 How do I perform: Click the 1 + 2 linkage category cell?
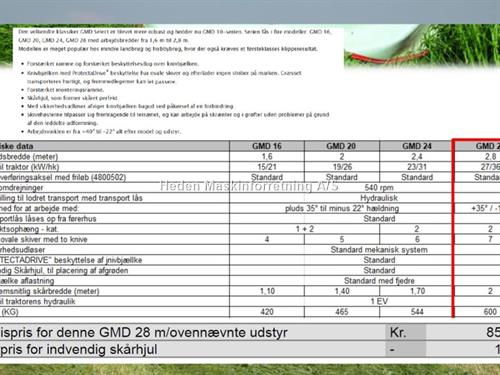[x=305, y=229]
